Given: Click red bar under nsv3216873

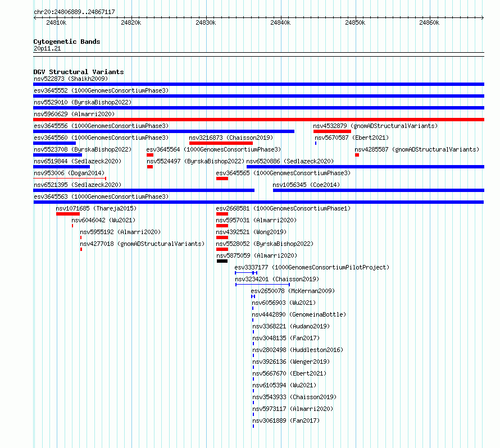Looking at the screenshot, I should (x=221, y=143).
